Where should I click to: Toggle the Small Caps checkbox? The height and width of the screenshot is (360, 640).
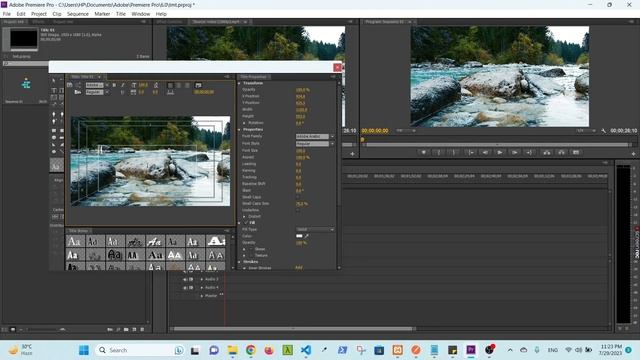[298, 197]
